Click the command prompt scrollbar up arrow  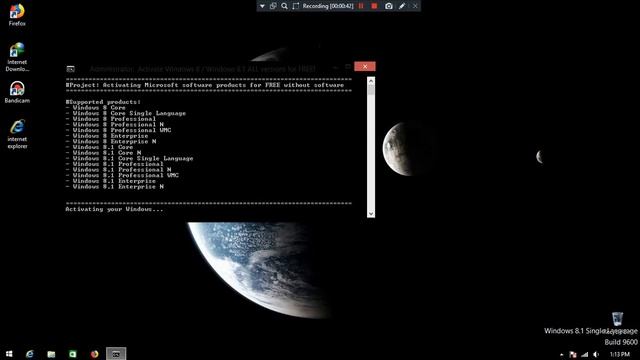[371, 81]
